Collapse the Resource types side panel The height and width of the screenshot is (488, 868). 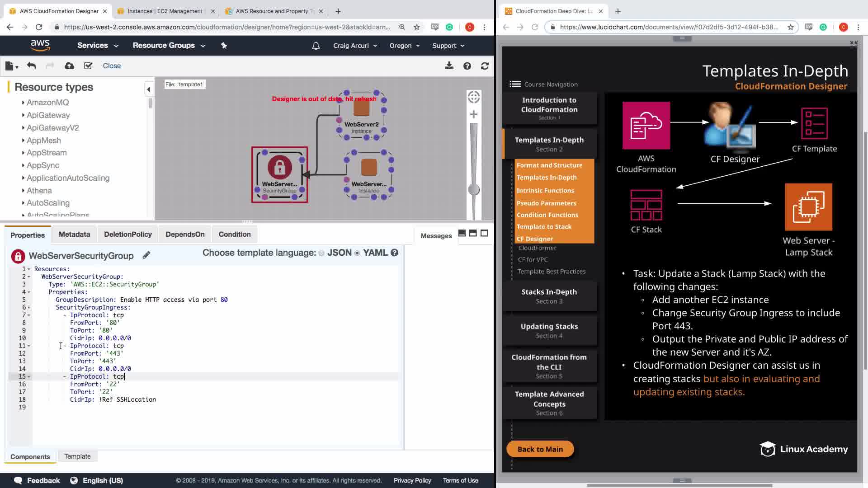pyautogui.click(x=148, y=89)
